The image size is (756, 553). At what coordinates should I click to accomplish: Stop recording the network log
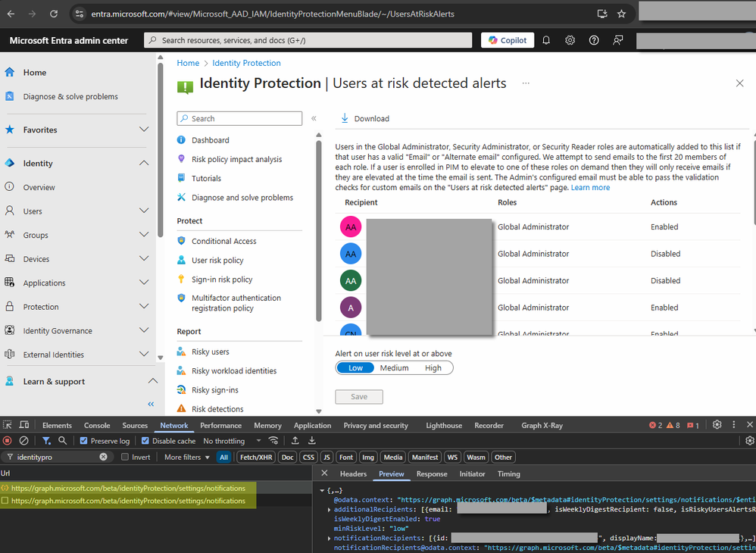pos(7,440)
